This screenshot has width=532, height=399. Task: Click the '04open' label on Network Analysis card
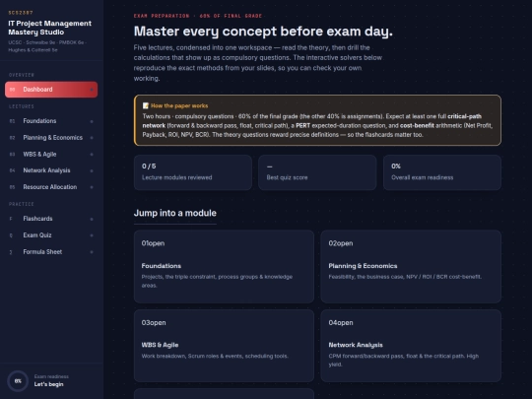coord(341,323)
